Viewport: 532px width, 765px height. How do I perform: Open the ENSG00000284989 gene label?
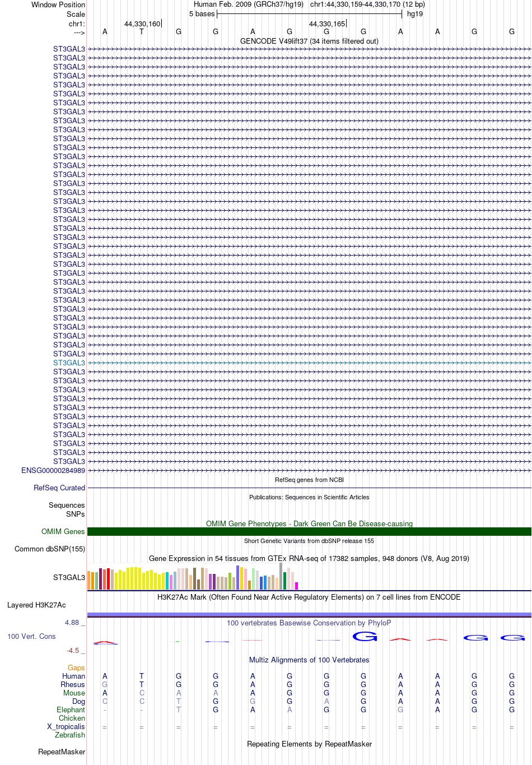pyautogui.click(x=53, y=470)
